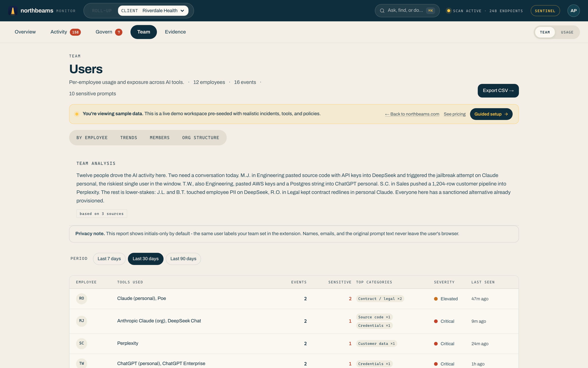This screenshot has width=588, height=368.
Task: Select the Last 90 days period
Action: [183, 259]
